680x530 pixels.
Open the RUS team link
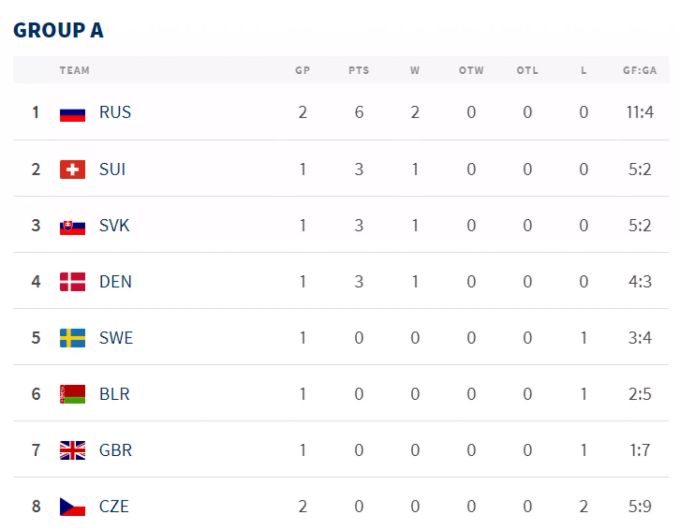[x=115, y=112]
